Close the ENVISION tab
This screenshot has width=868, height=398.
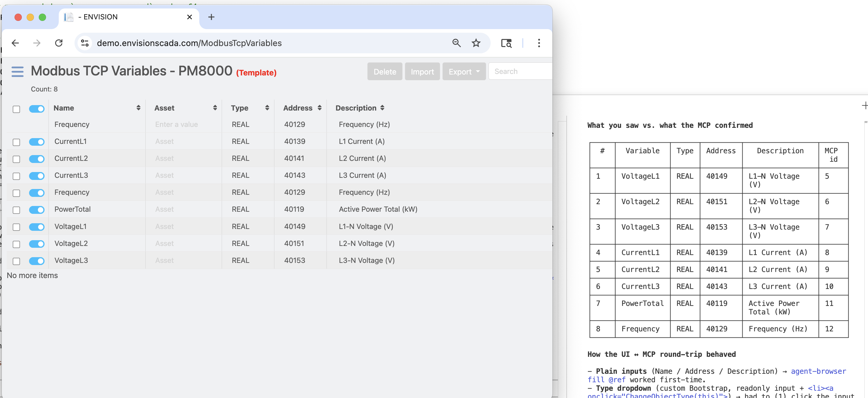[x=190, y=17]
